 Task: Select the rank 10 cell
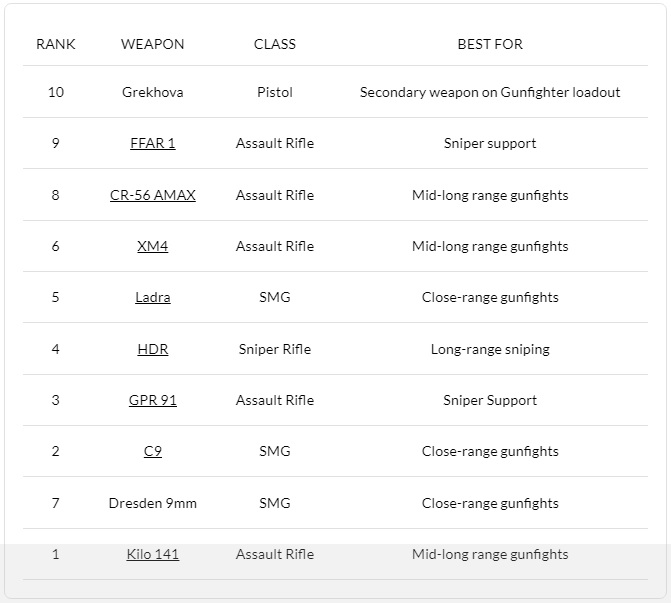tap(56, 92)
